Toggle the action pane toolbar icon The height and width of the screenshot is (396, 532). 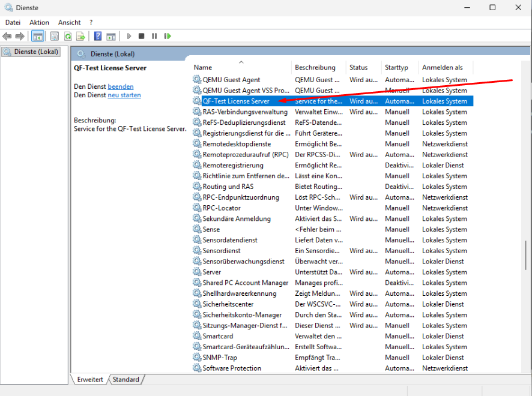(x=111, y=36)
